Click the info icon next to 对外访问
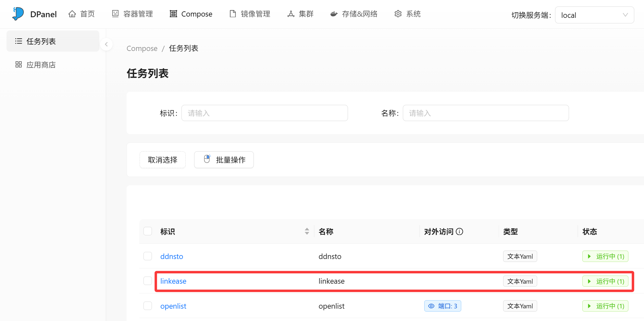Screen dimensions: 644x321 (459, 231)
